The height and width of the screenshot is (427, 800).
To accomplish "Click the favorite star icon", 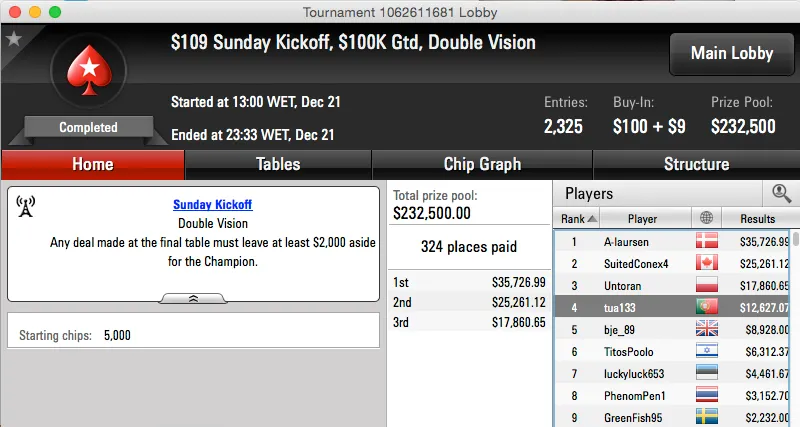I will click(x=14, y=39).
